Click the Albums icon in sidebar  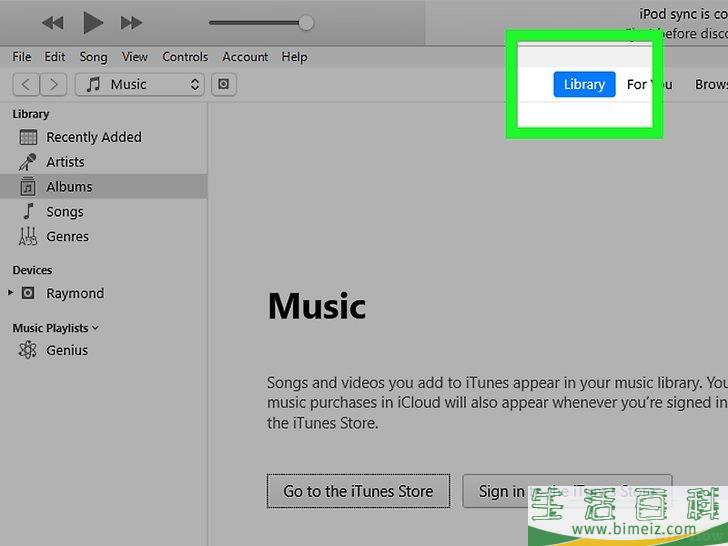click(x=28, y=187)
